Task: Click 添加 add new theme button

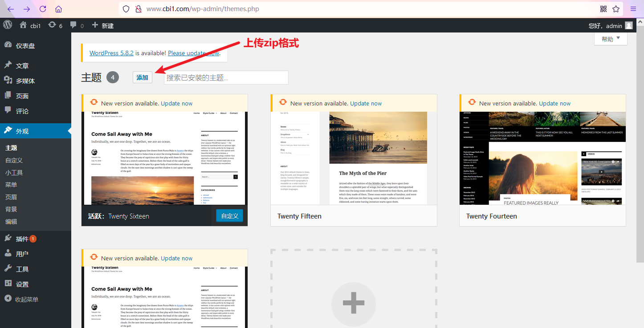Action: tap(143, 77)
